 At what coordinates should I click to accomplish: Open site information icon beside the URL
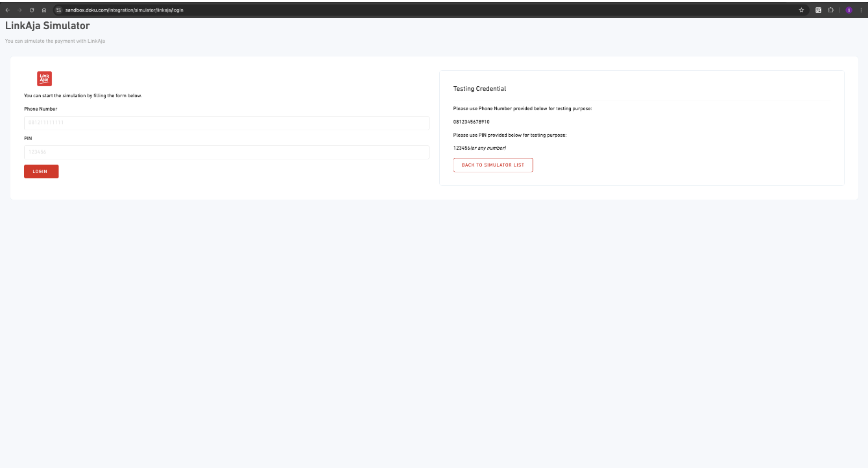click(x=58, y=10)
